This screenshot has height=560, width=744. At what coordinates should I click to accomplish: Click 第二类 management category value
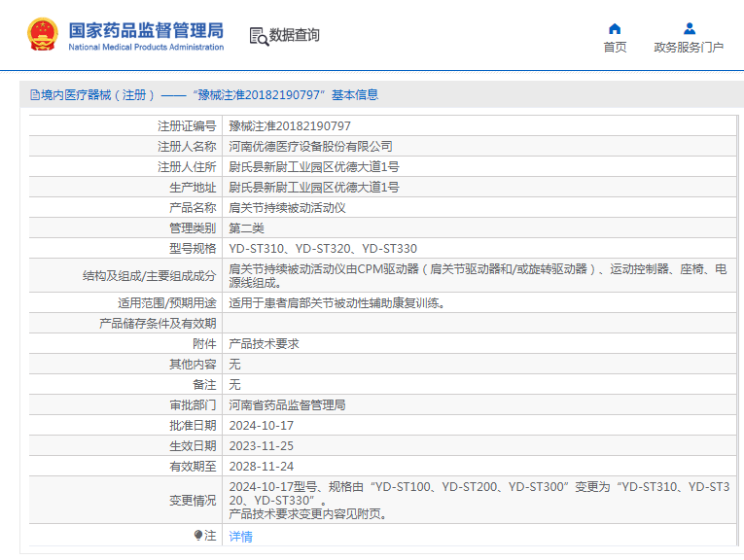[246, 228]
